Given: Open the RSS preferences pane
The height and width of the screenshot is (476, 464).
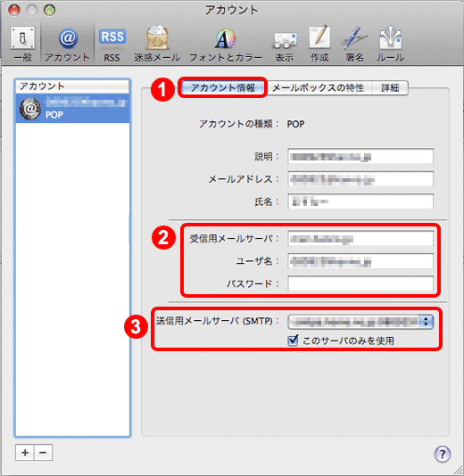Looking at the screenshot, I should pos(112,44).
